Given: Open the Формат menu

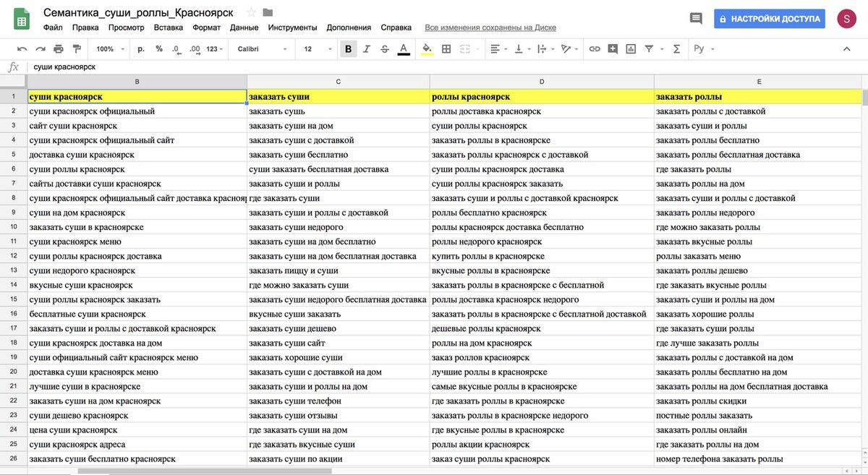Looking at the screenshot, I should pos(207,27).
